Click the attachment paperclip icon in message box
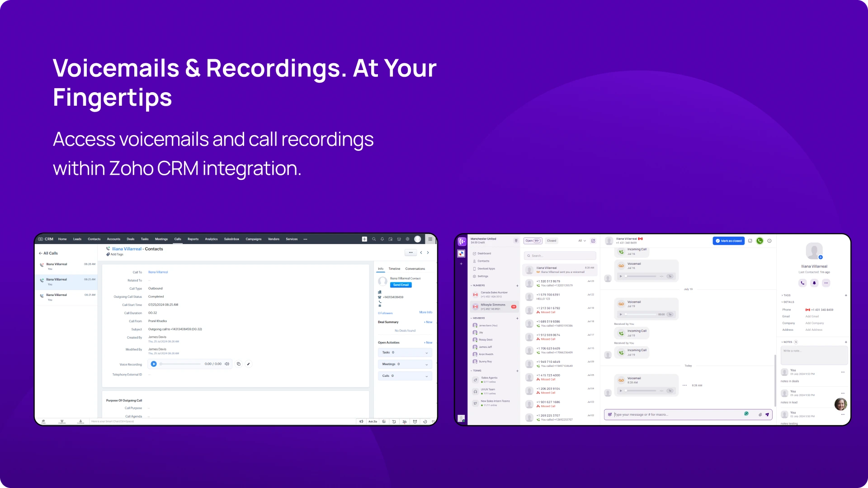This screenshot has height=488, width=868. [760, 414]
